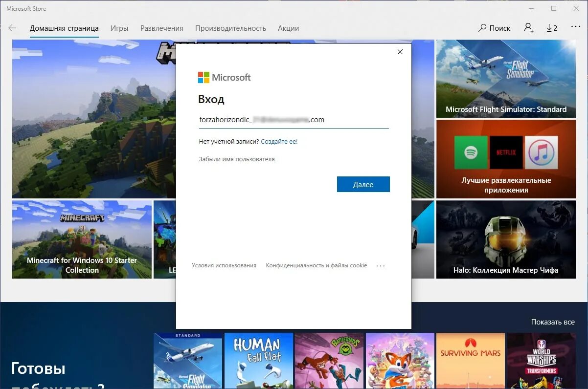Switch to Развлечения tab
This screenshot has height=389, width=588.
tap(162, 28)
